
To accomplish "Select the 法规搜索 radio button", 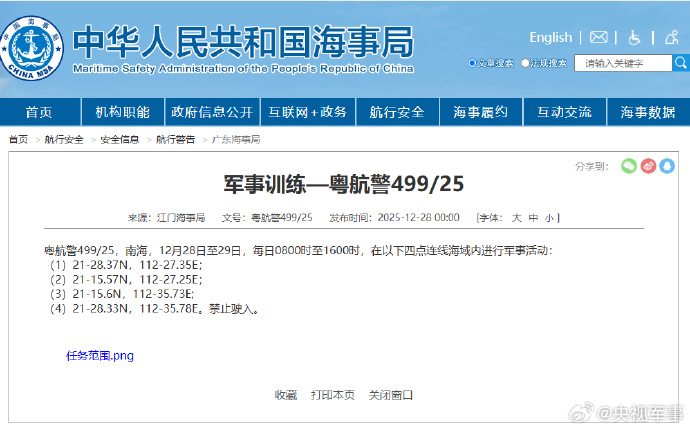I will [x=525, y=63].
